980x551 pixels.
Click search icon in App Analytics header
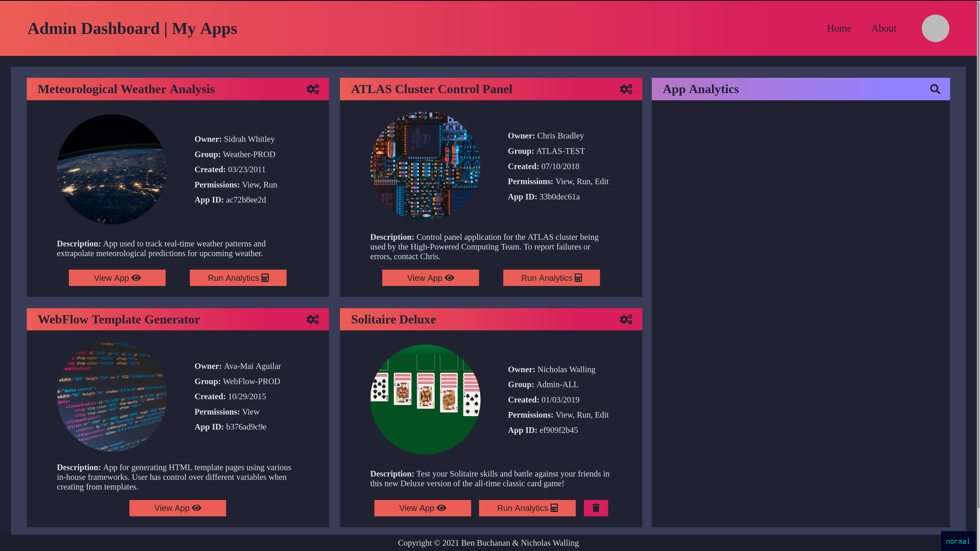(935, 89)
